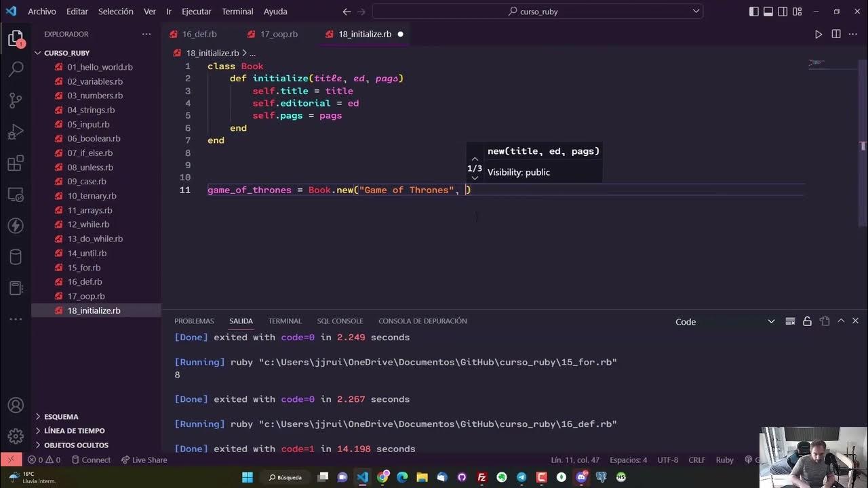Open the Extensions view

(x=16, y=163)
